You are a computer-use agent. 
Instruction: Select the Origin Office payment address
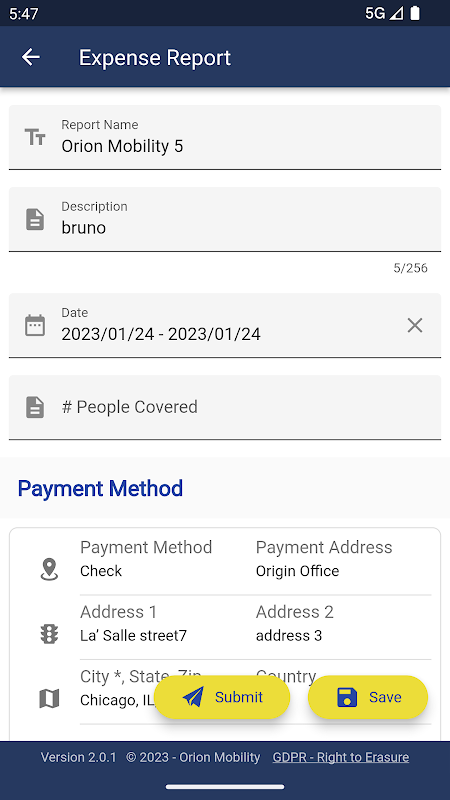click(x=297, y=571)
